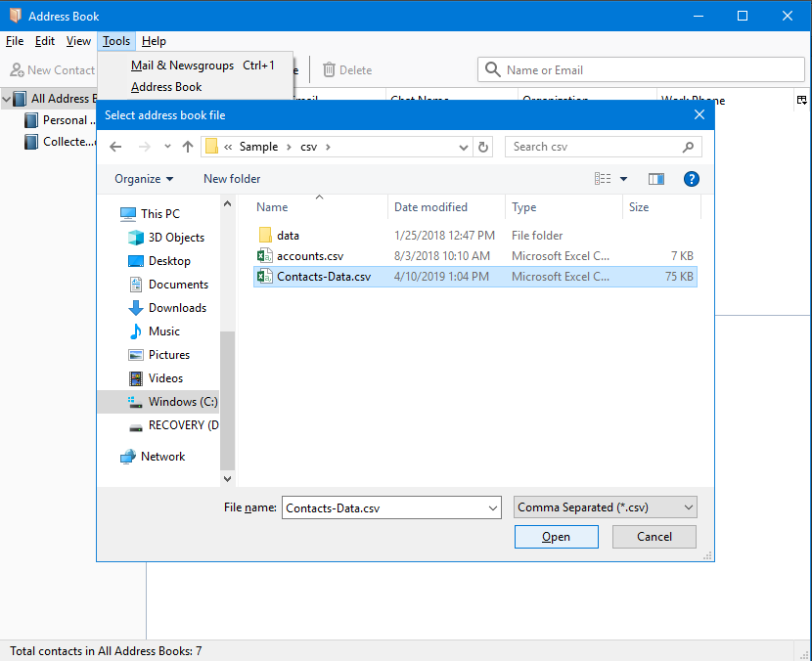The image size is (812, 661).
Task: Click the change view layout icon
Action: pos(603,179)
